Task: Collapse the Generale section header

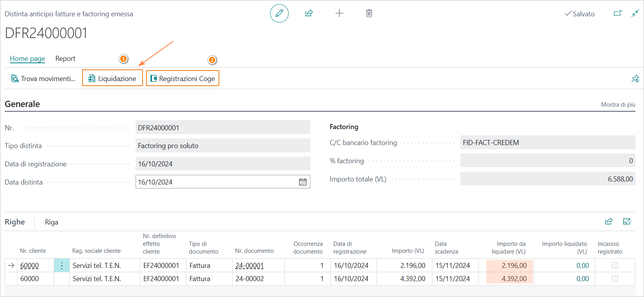Action: 22,104
